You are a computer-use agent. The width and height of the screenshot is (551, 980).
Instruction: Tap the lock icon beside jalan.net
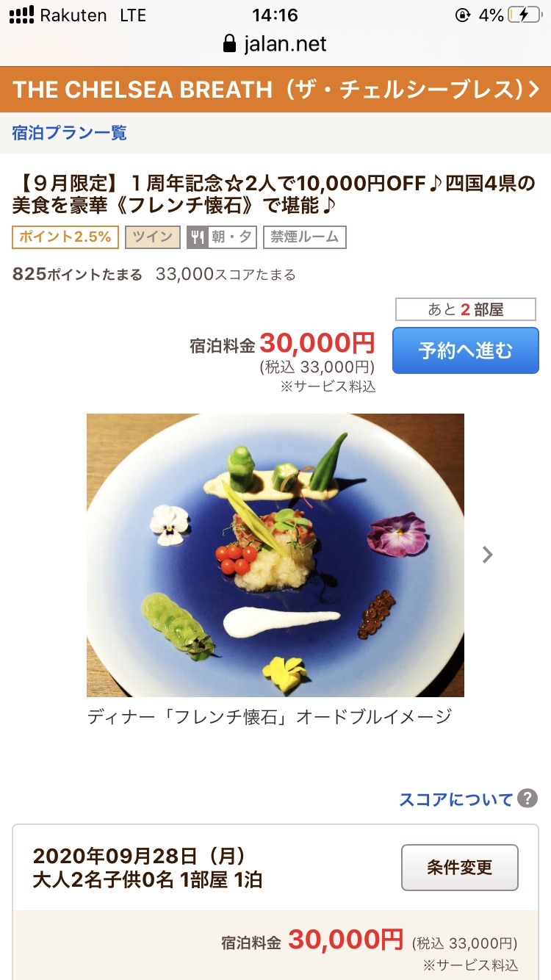(231, 44)
